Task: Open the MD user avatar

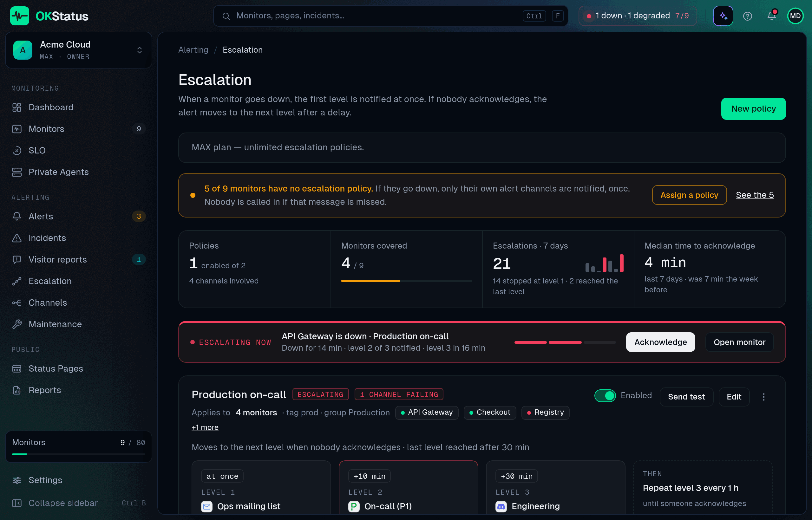Action: pyautogui.click(x=795, y=16)
